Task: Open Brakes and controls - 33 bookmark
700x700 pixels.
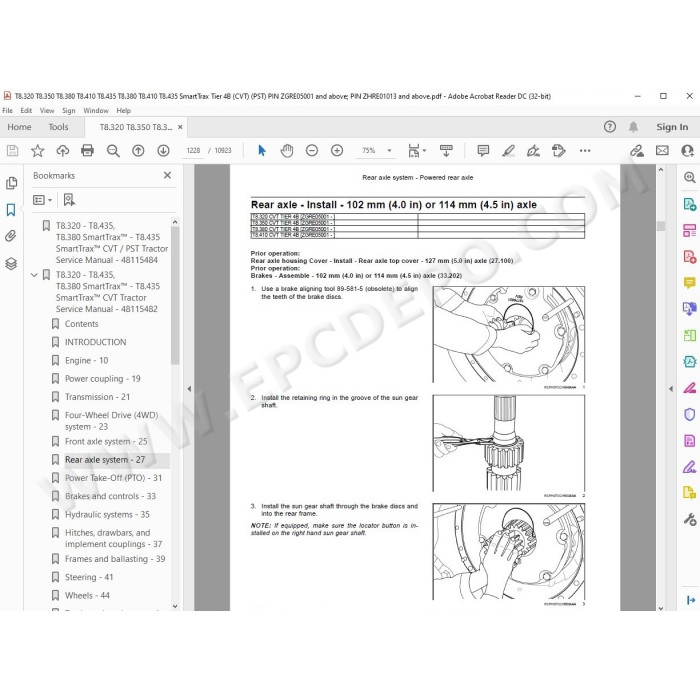Action: 110,496
